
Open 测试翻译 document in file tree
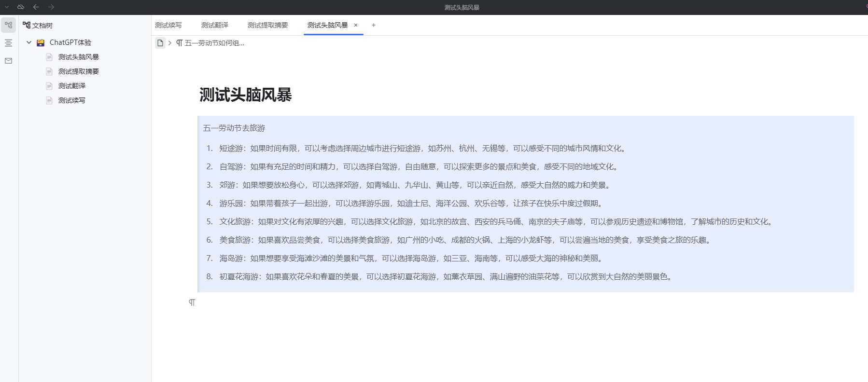(72, 86)
